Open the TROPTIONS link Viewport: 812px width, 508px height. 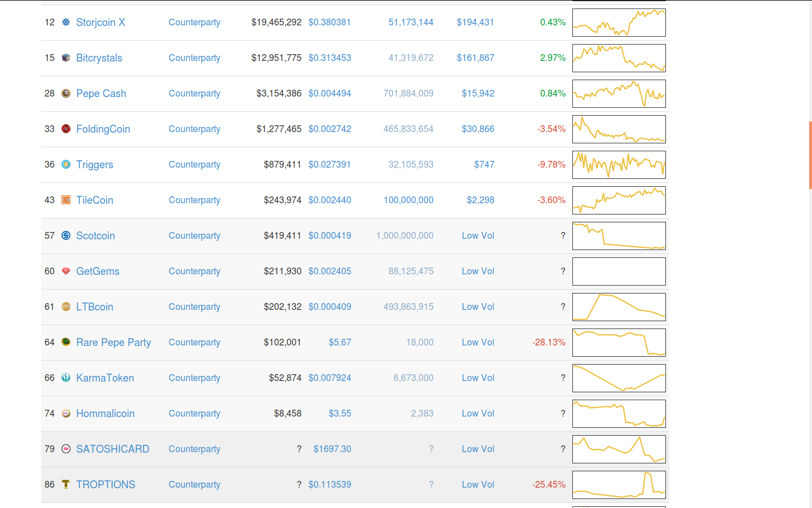[x=105, y=484]
